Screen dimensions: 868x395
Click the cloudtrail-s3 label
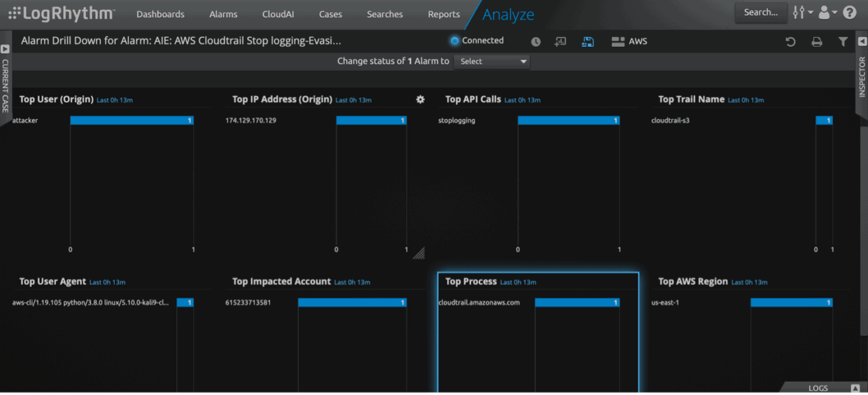[670, 120]
